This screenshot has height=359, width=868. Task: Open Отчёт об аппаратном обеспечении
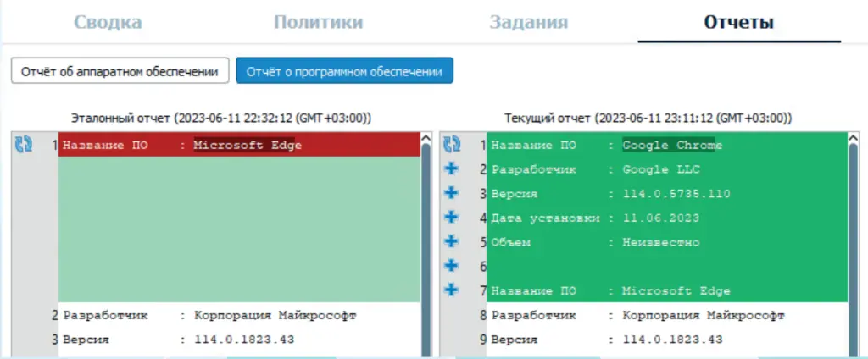click(120, 71)
